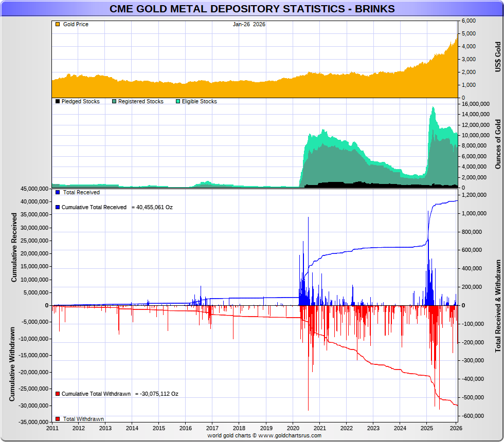The width and height of the screenshot is (504, 442).
Task: Click the -300,000 right axis value
Action: [x=473, y=360]
